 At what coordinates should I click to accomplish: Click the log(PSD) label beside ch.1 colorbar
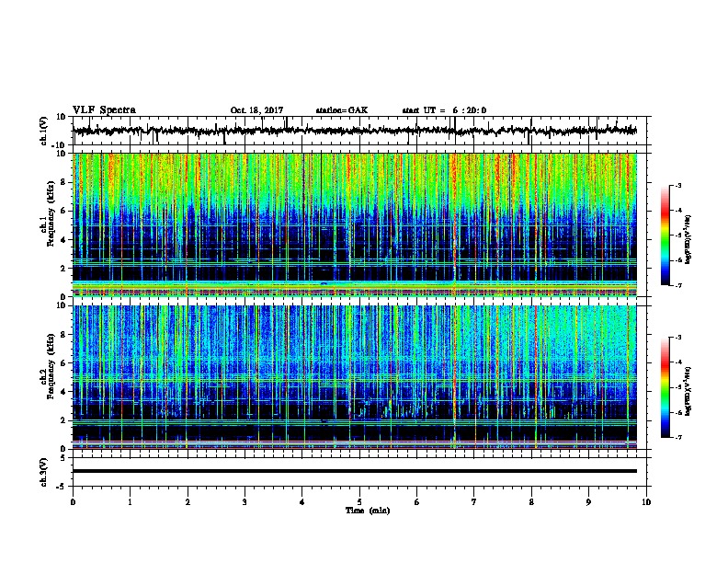(688, 240)
